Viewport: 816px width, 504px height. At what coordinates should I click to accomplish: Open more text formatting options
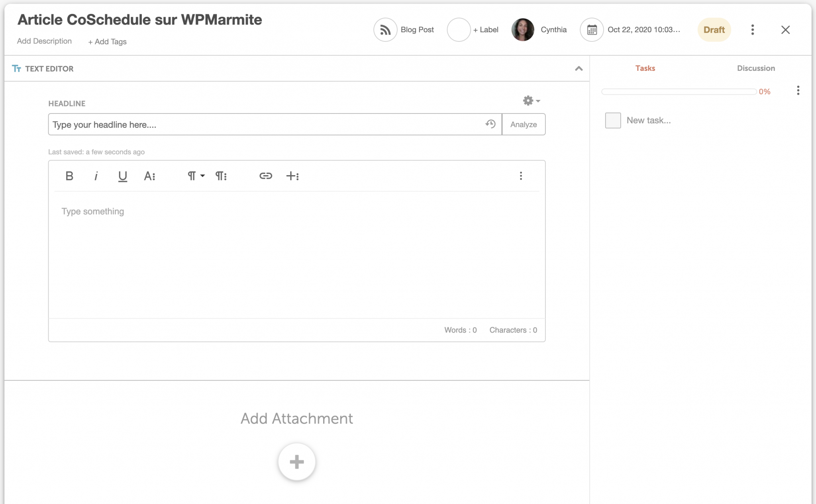[x=149, y=176]
